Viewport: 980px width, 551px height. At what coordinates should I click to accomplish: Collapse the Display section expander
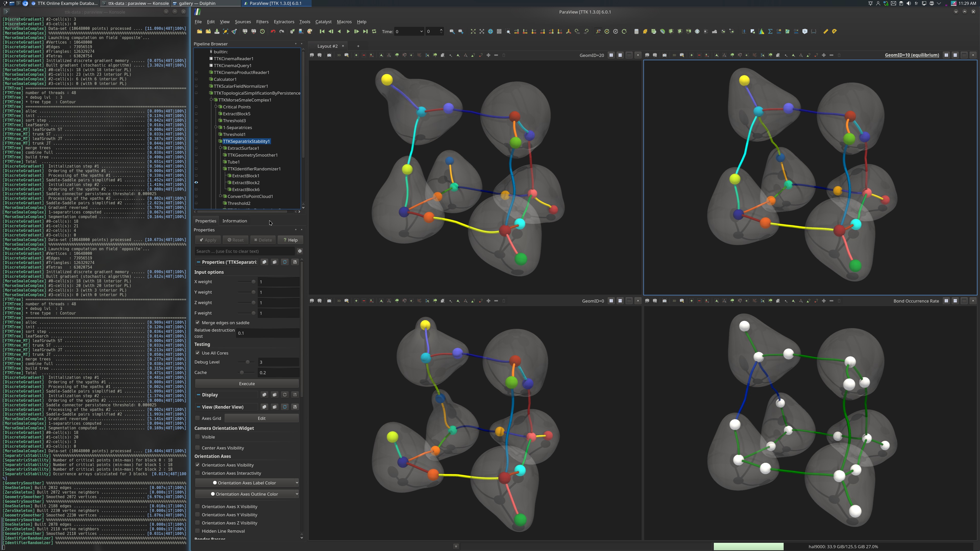(198, 395)
